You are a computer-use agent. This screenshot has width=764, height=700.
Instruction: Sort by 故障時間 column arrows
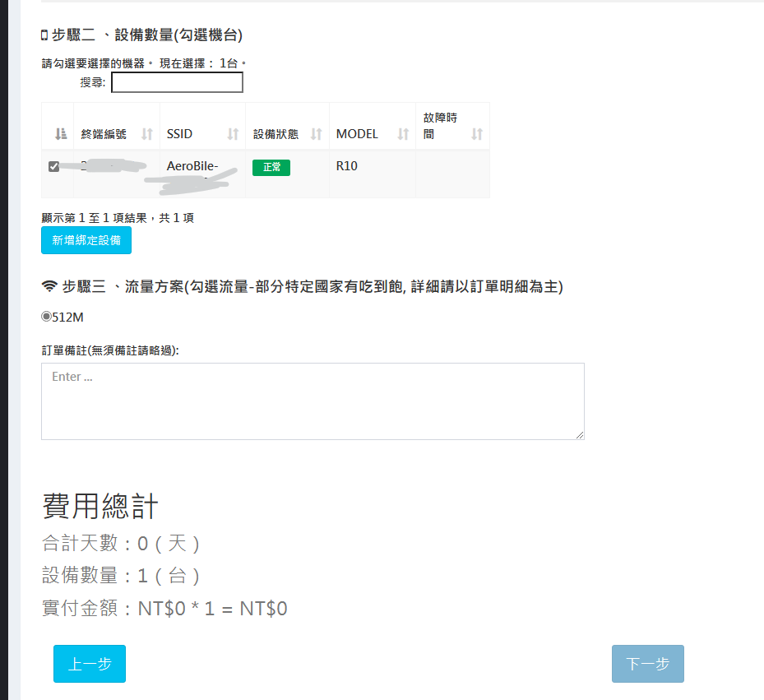pos(477,133)
